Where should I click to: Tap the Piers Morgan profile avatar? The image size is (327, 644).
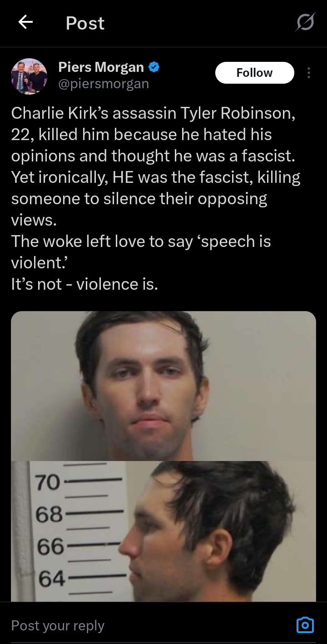(x=29, y=76)
